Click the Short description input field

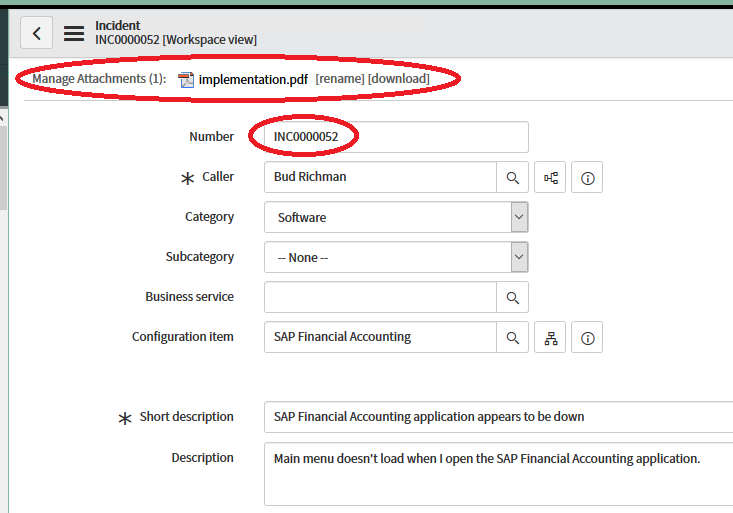point(498,417)
